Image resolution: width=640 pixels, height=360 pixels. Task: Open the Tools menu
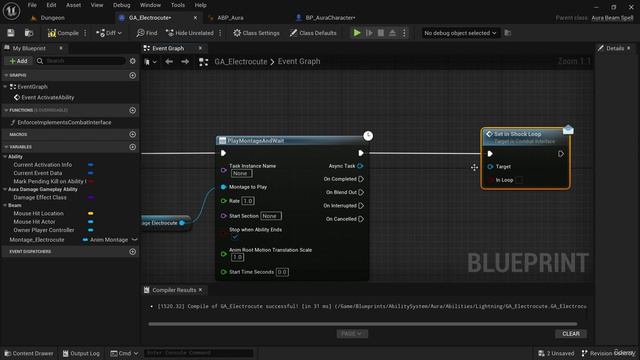(178, 5)
